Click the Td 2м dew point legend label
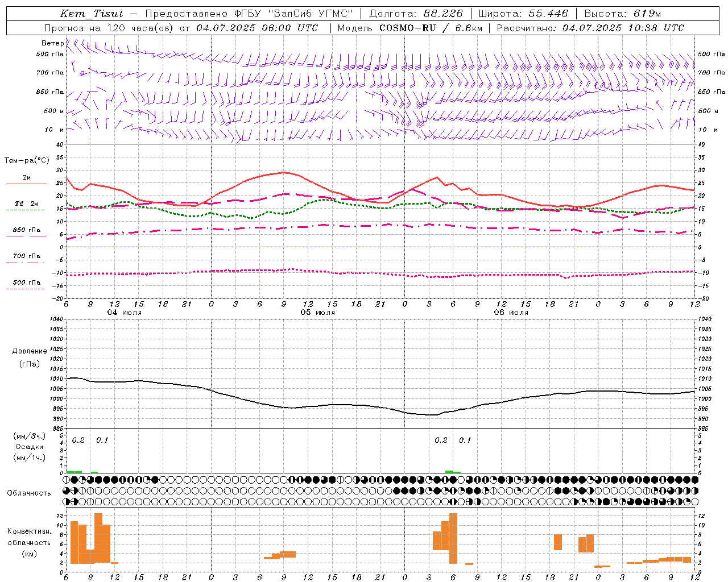The width and height of the screenshot is (728, 582). point(27,203)
